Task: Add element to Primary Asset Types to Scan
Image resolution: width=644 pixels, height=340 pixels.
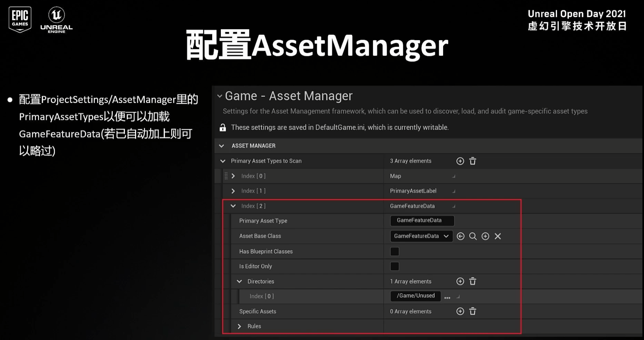Action: pos(460,161)
